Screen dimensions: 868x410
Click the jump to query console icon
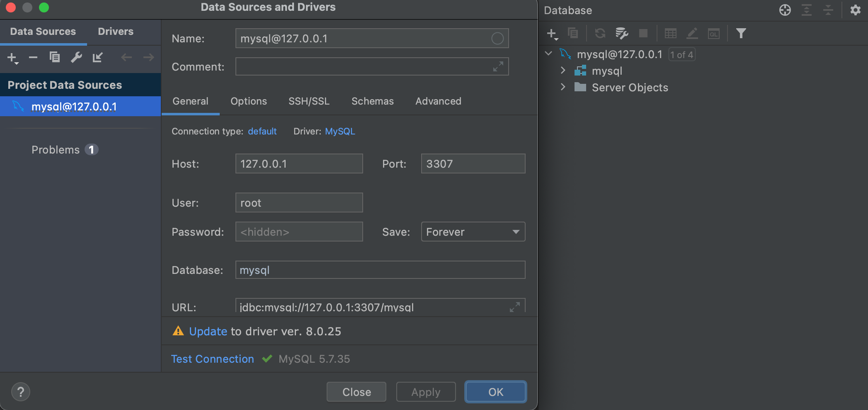click(713, 33)
